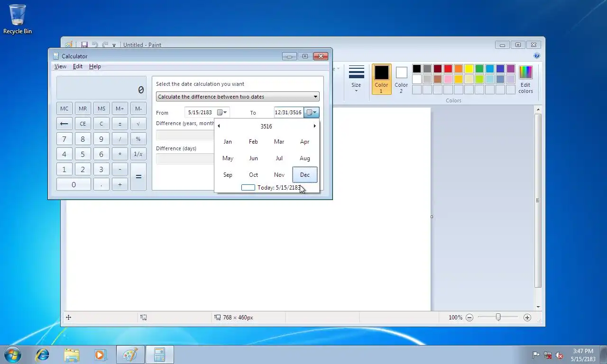Open the From date calendar dropdown

[x=222, y=112]
